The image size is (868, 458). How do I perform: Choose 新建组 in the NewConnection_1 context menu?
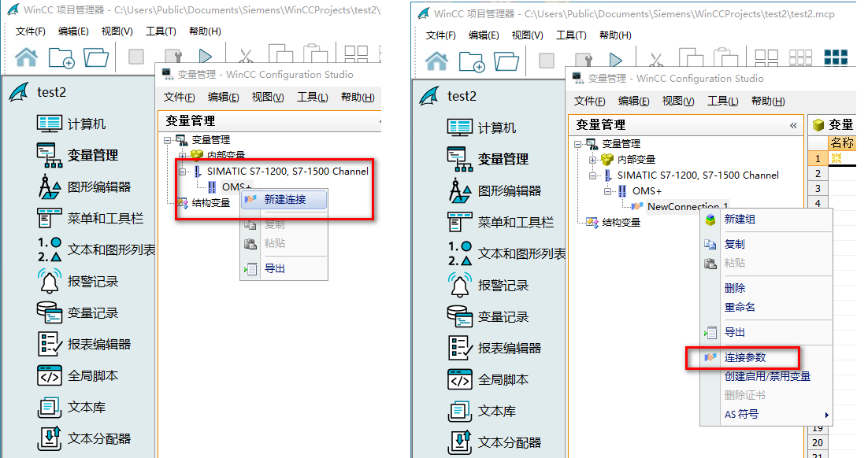pyautogui.click(x=740, y=220)
